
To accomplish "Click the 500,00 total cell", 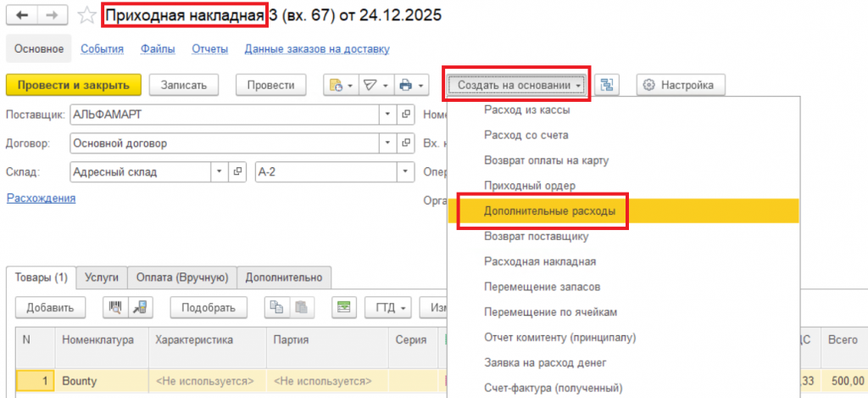I will click(844, 381).
